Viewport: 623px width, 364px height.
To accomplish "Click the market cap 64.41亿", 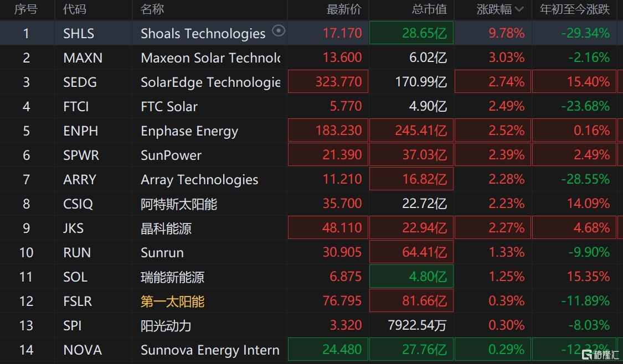I will click(424, 252).
